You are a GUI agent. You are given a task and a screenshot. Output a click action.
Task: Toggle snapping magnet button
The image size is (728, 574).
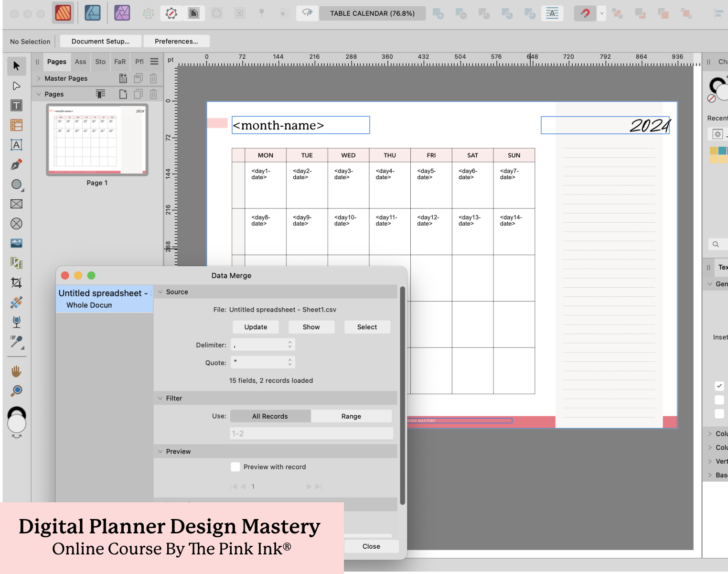[585, 13]
